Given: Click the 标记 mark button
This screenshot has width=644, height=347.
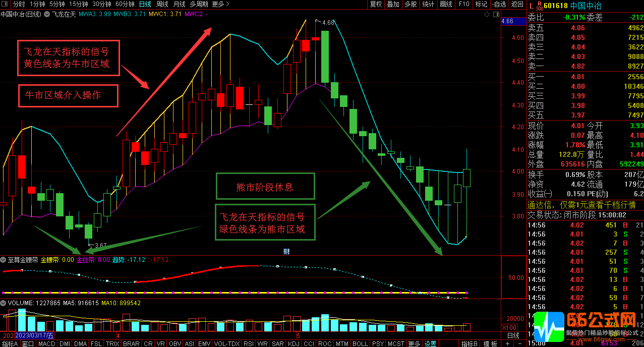Looking at the screenshot, I should tap(481, 4).
